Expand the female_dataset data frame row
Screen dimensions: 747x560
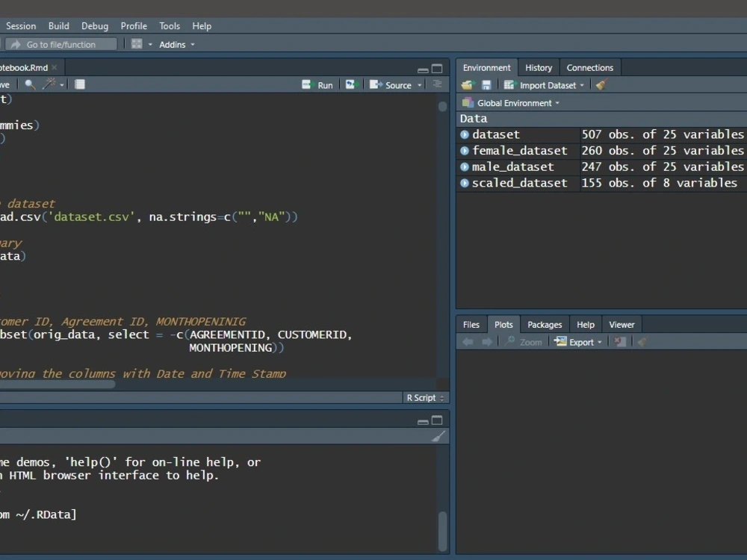pyautogui.click(x=465, y=151)
